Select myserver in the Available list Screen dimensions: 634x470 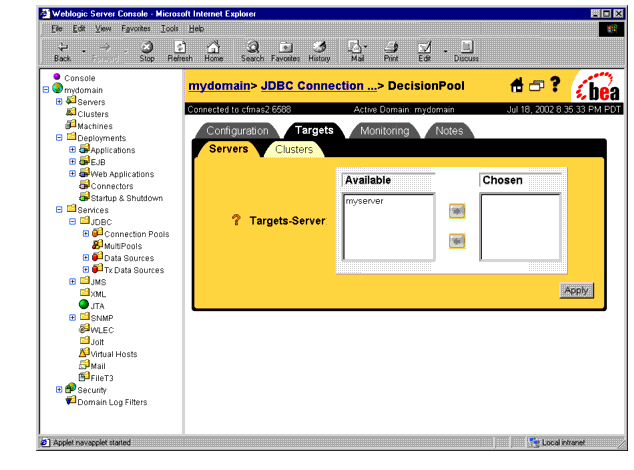click(x=364, y=201)
